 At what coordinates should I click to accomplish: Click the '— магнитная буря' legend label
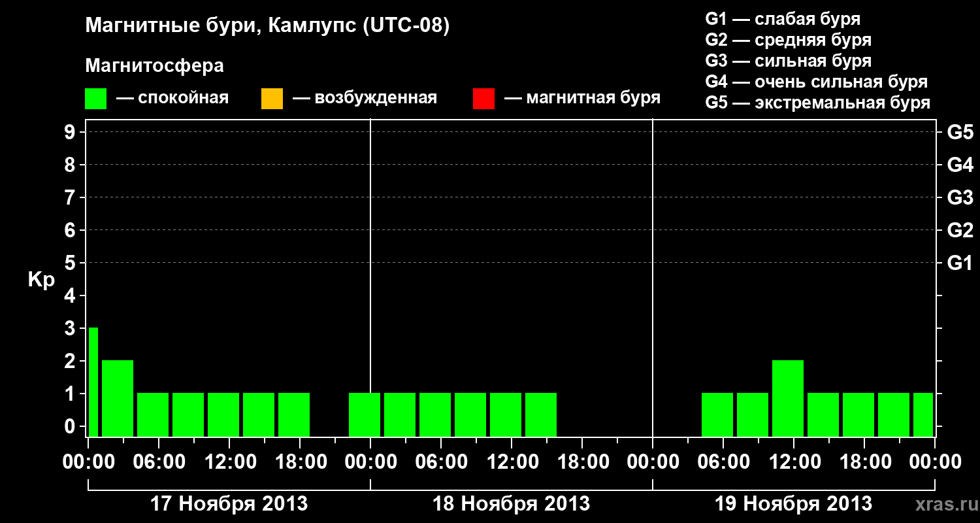pos(582,98)
